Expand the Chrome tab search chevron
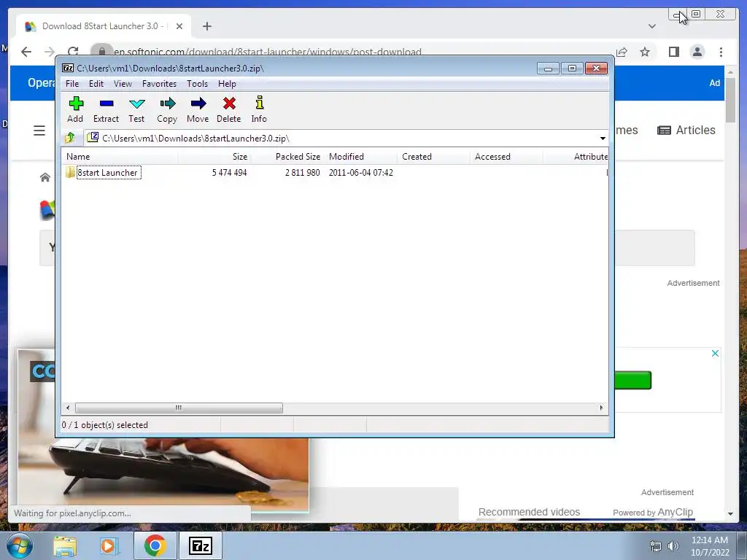 tap(651, 26)
